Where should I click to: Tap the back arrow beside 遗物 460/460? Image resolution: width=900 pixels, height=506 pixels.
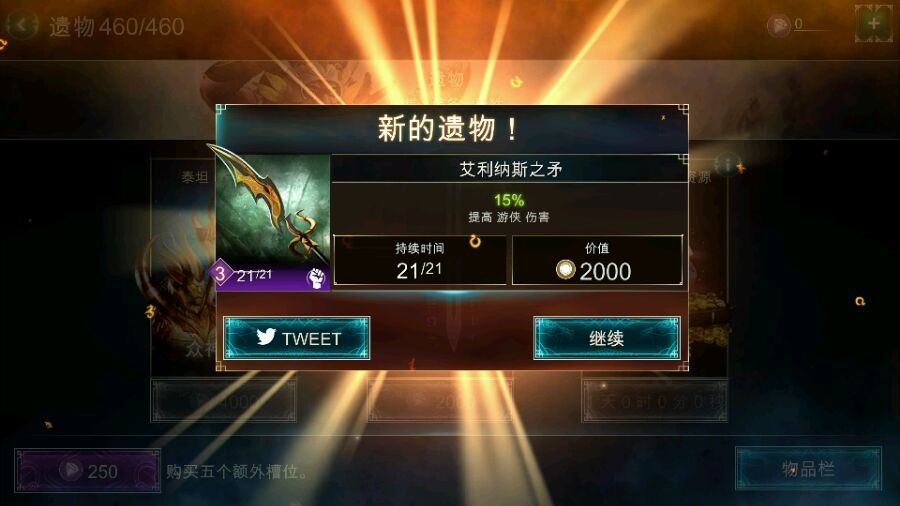22,25
